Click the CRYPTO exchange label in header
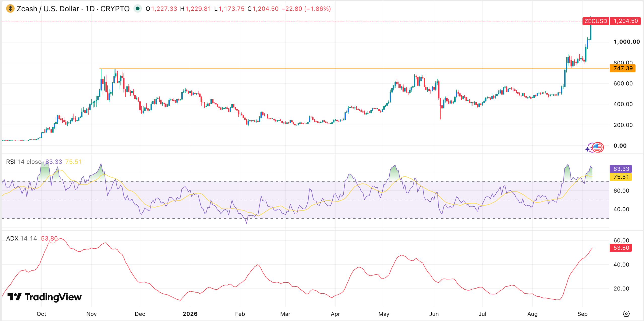Screen dimensions: 644x321 pyautogui.click(x=115, y=9)
